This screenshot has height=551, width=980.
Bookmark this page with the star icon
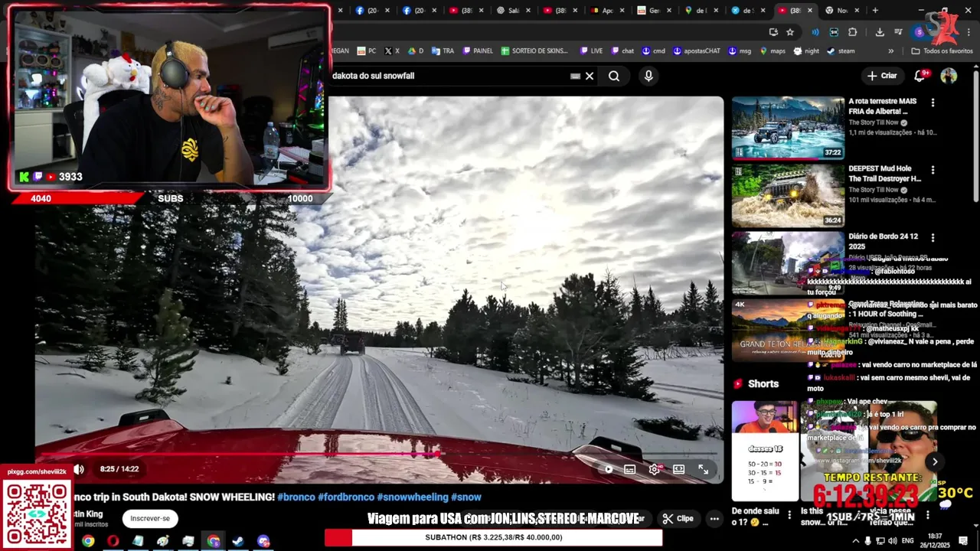tap(790, 32)
